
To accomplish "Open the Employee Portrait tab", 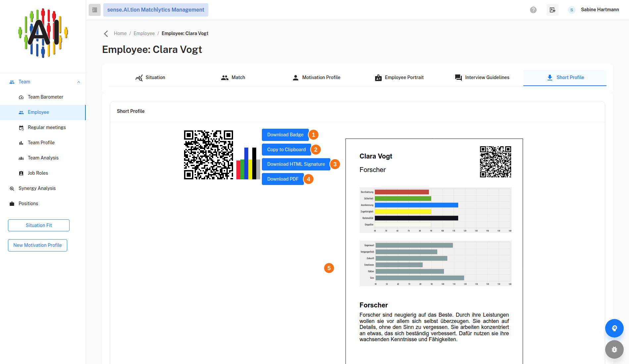I will [x=399, y=78].
